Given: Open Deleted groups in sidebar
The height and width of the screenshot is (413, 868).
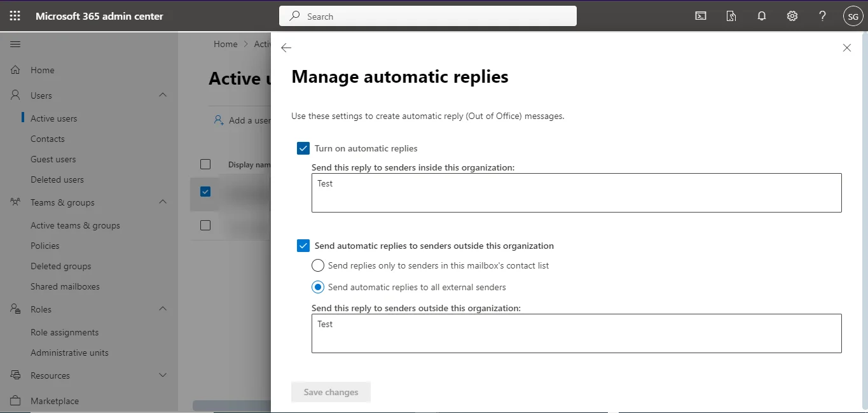Looking at the screenshot, I should 61,266.
